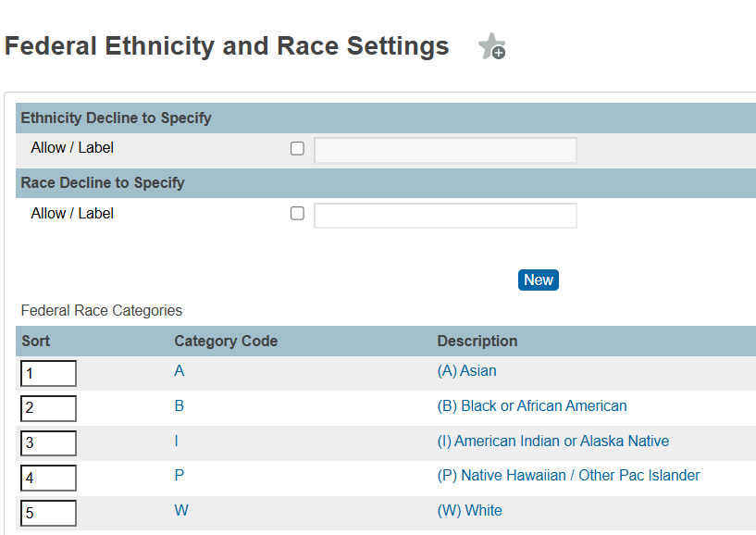Open category code W link
The height and width of the screenshot is (535, 756).
click(181, 511)
